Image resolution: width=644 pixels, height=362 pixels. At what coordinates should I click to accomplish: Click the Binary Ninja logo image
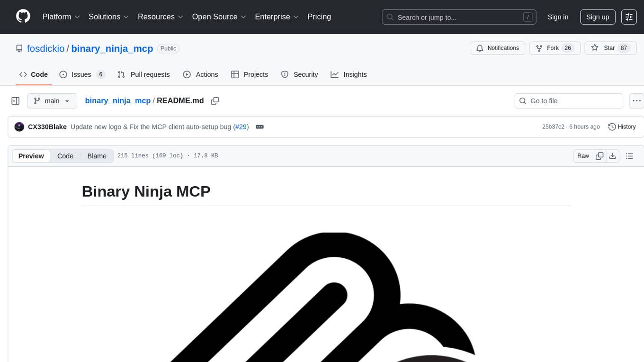(326, 297)
